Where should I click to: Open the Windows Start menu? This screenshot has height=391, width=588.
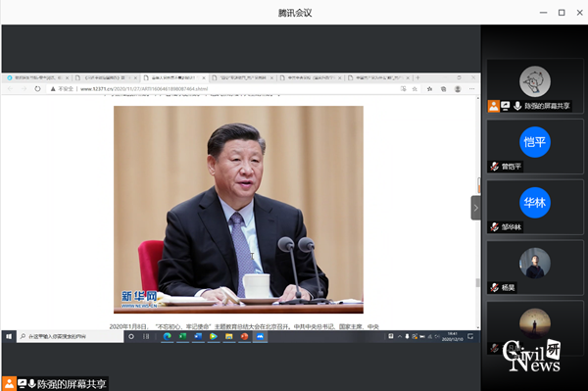[x=9, y=337]
